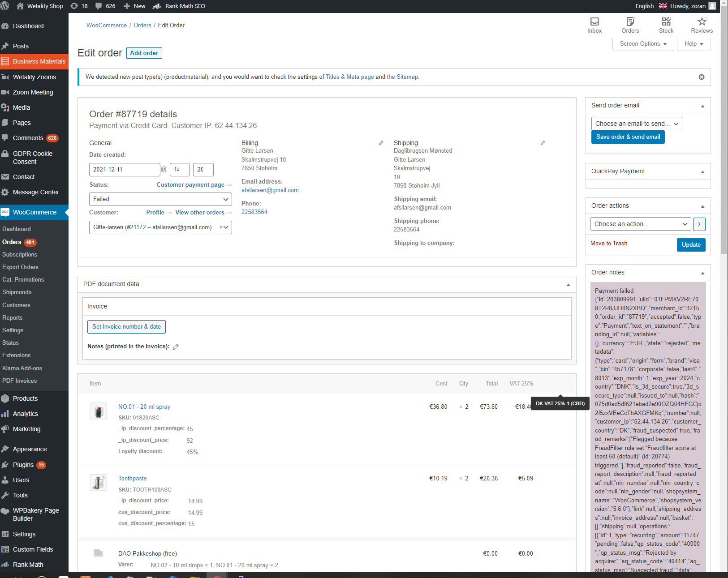Open the Choose an action dropdown

pos(640,224)
